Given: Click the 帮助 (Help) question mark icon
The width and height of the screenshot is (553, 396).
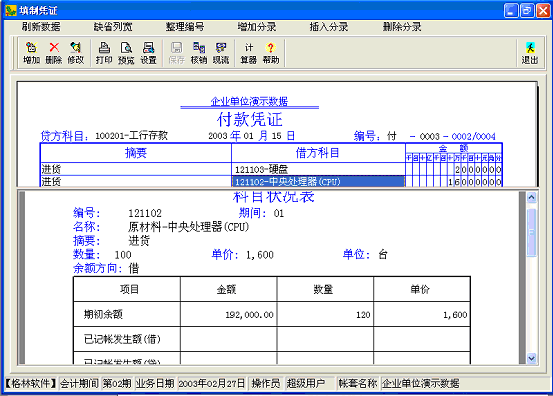Looking at the screenshot, I should (271, 53).
